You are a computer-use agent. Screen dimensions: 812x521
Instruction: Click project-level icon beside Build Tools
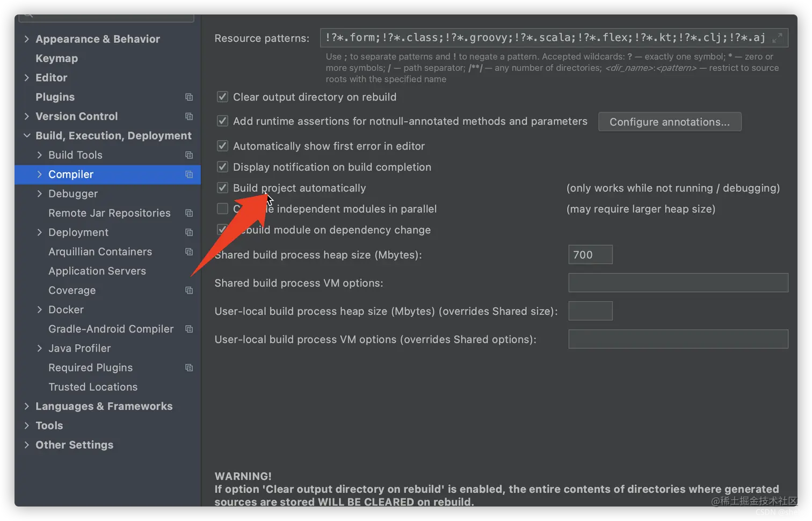189,155
